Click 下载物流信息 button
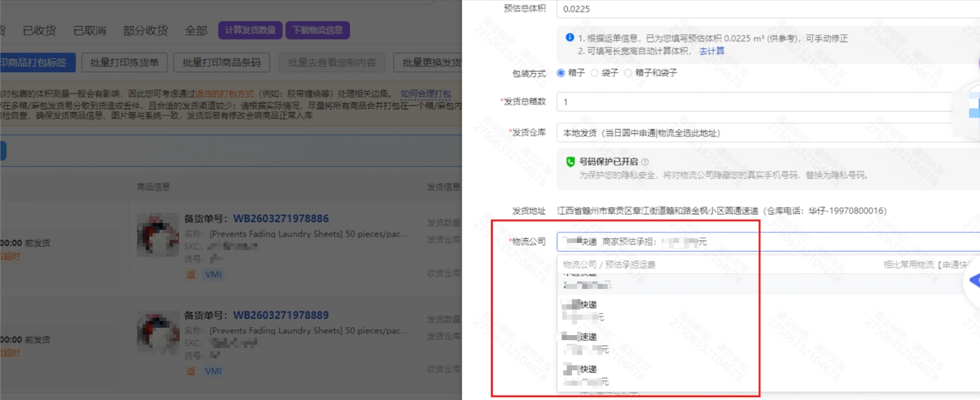980x400 pixels. 318,30
